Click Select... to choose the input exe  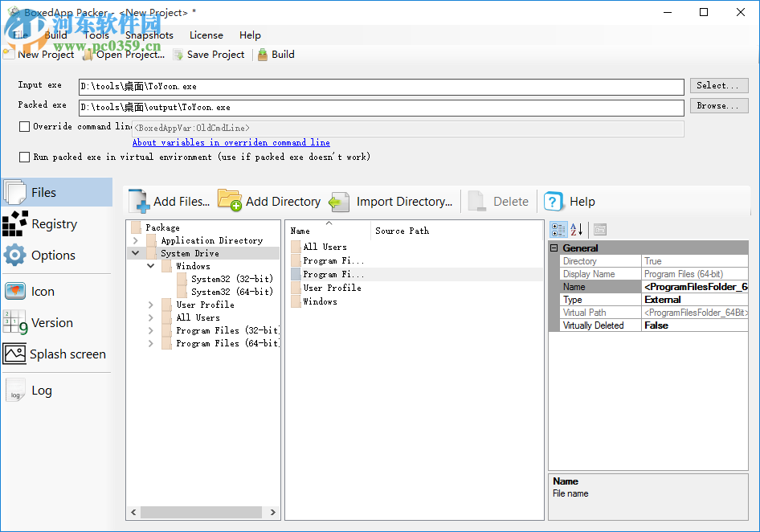[718, 85]
